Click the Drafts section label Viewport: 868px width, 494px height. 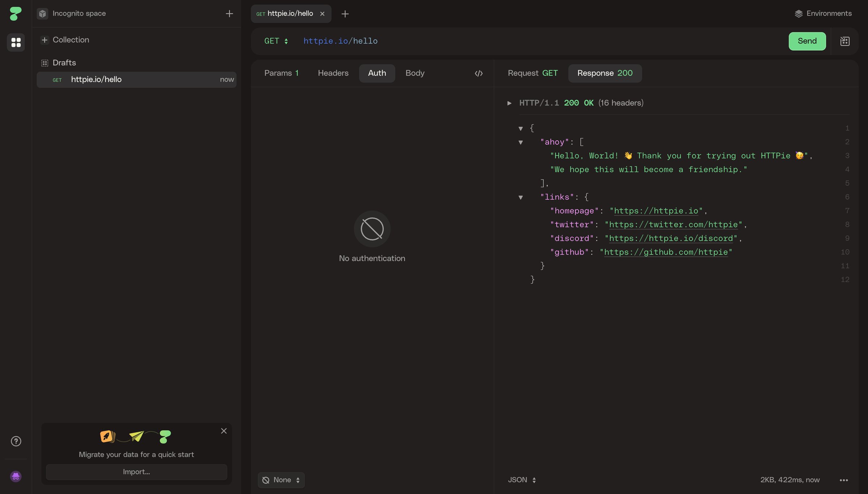click(64, 63)
